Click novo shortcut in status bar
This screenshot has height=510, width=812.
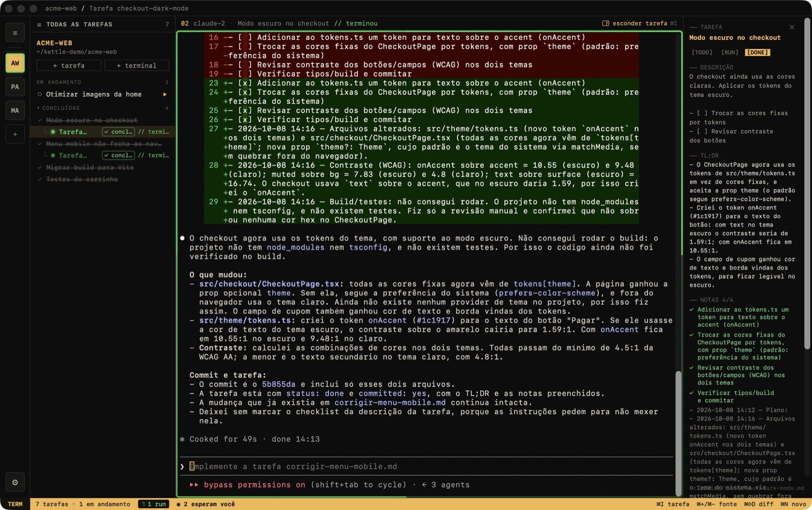point(793,504)
